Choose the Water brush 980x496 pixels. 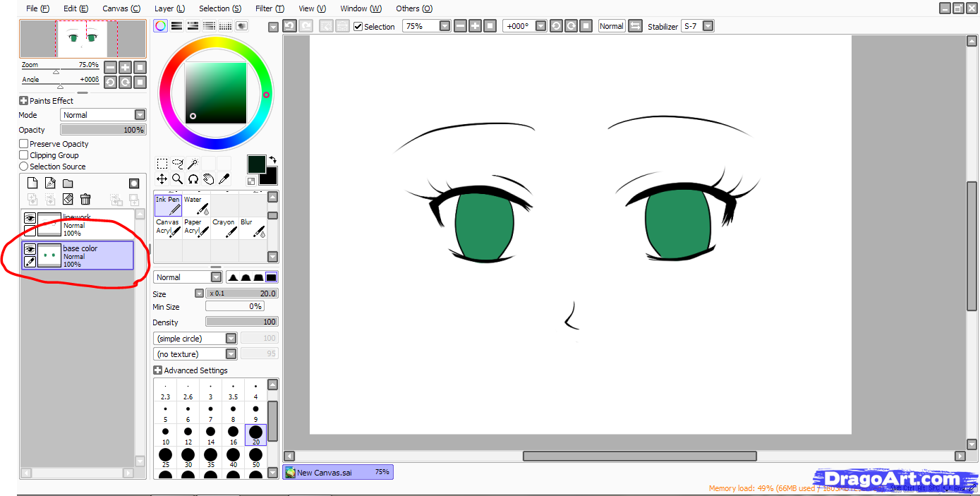point(196,205)
